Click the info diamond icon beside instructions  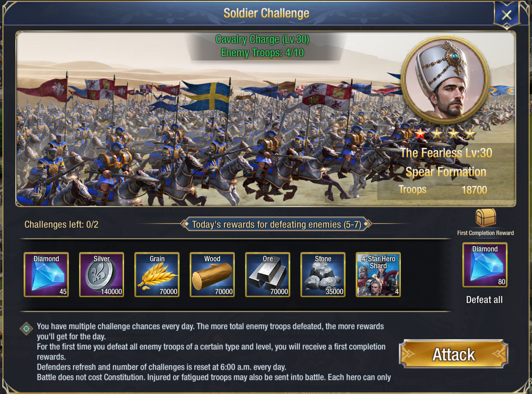pos(26,329)
